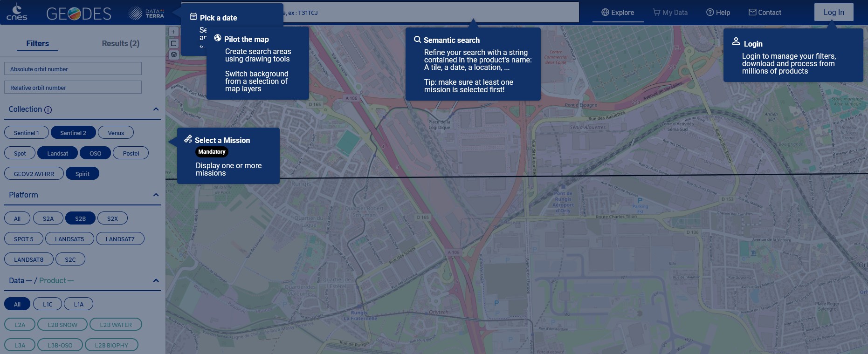The width and height of the screenshot is (868, 354).
Task: Switch to the Filters tab
Action: 37,43
